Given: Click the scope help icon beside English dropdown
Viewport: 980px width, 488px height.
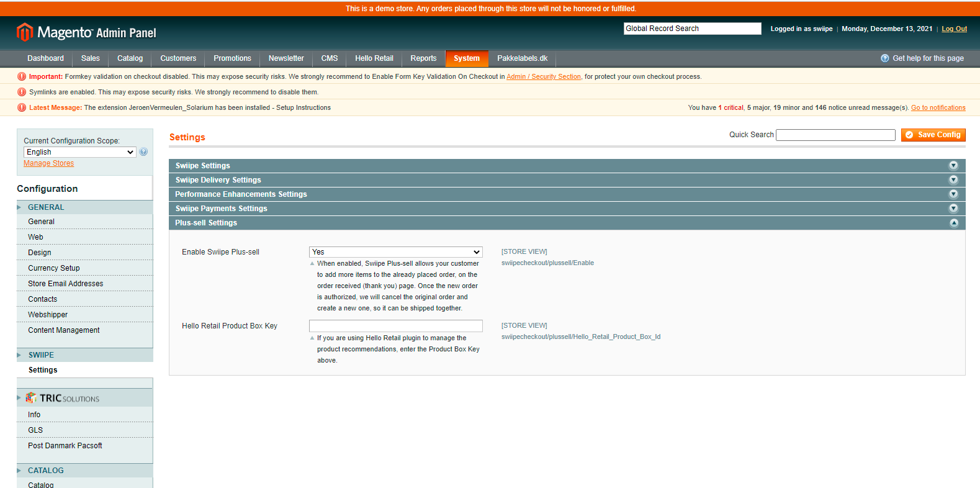Looking at the screenshot, I should click(143, 152).
